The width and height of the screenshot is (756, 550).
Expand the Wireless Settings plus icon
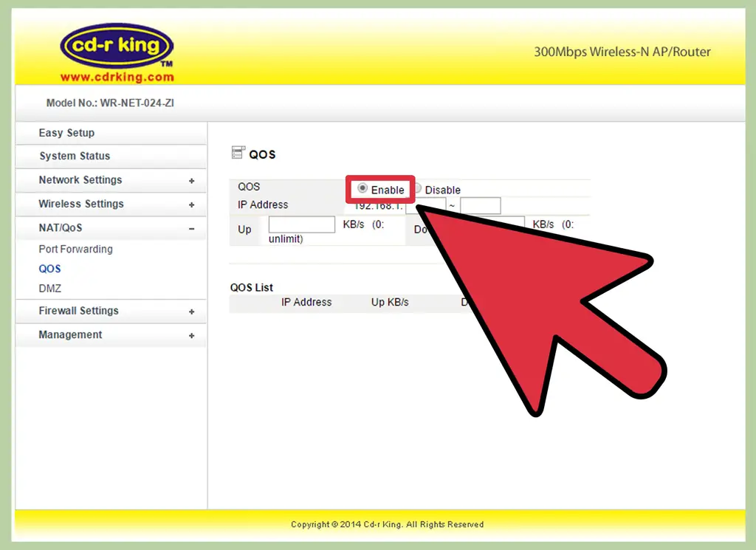click(x=191, y=204)
